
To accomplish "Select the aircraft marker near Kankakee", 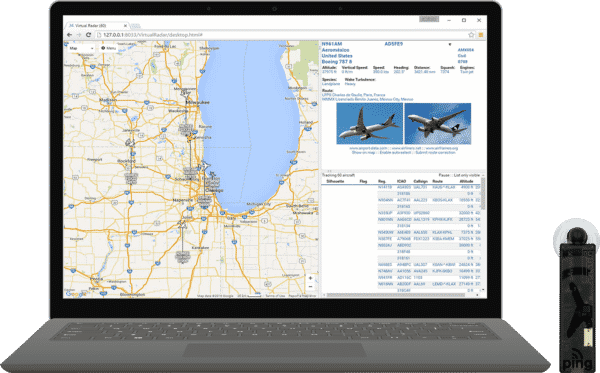I will coord(182,225).
